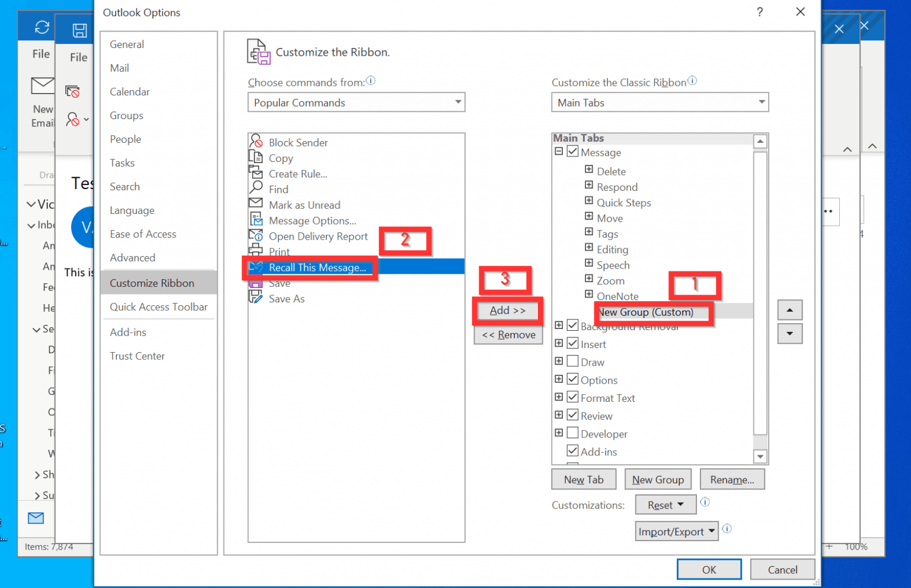Select the Copy command icon
Image resolution: width=911 pixels, height=588 pixels.
tap(256, 158)
